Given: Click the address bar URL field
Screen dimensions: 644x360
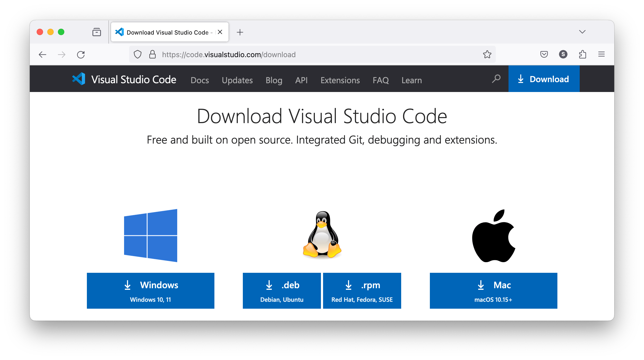Looking at the screenshot, I should coord(319,55).
